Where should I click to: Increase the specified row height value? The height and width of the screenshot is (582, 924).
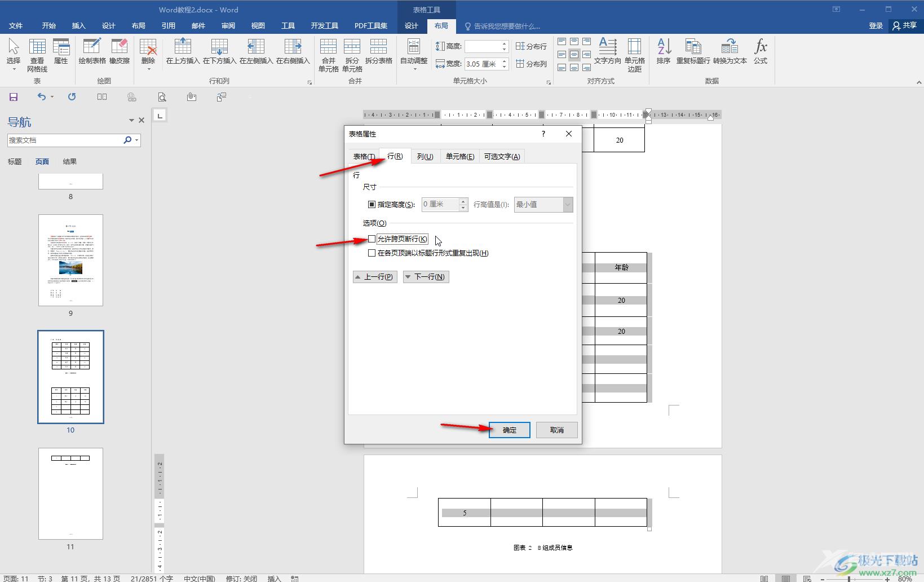[463, 201]
